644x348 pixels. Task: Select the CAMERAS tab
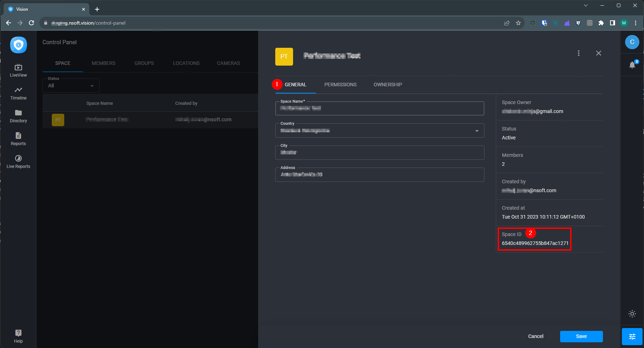[x=228, y=63]
